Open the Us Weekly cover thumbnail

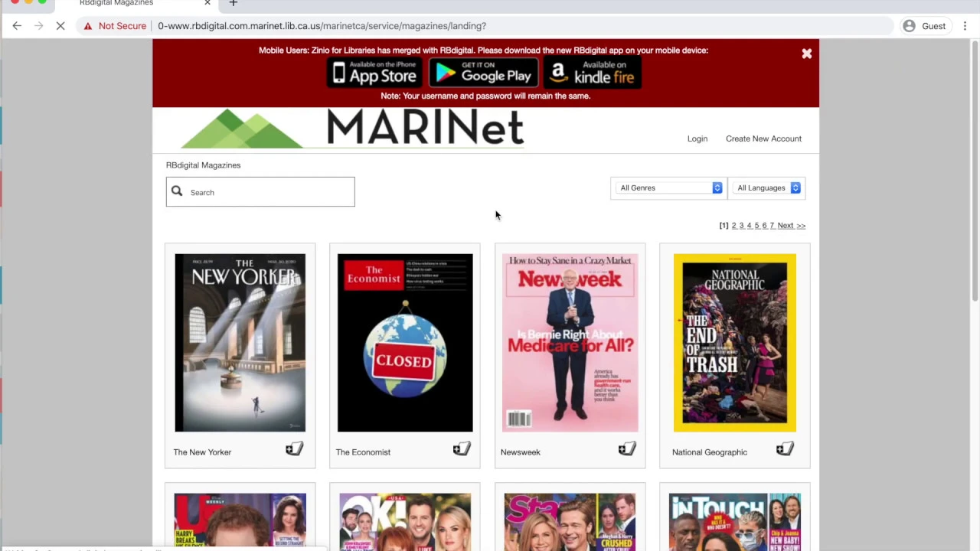pos(240,522)
